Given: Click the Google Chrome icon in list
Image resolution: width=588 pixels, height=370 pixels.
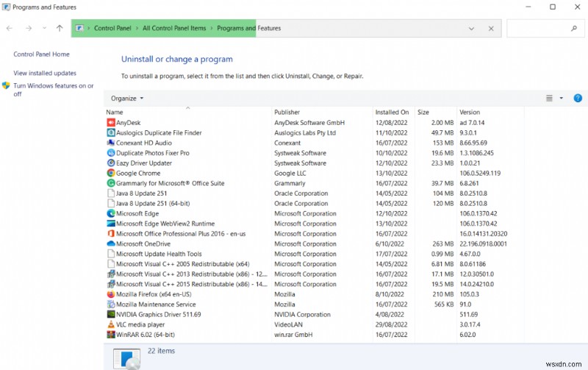Looking at the screenshot, I should coord(111,174).
